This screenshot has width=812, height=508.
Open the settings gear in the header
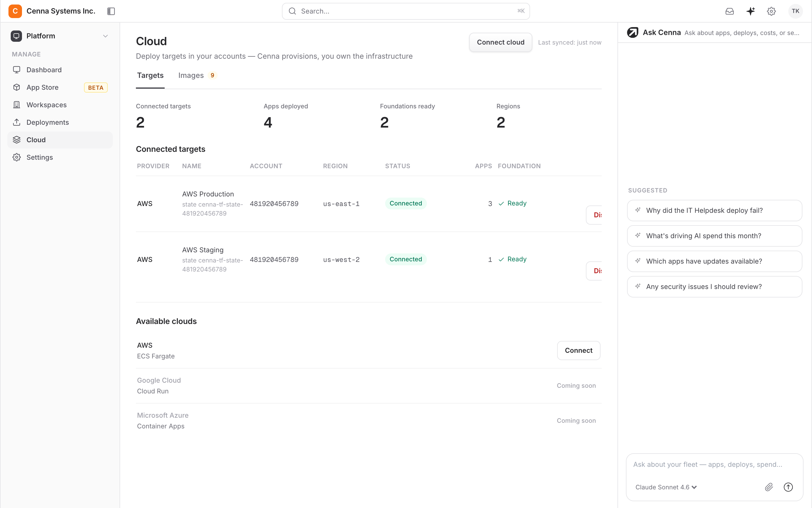tap(771, 11)
